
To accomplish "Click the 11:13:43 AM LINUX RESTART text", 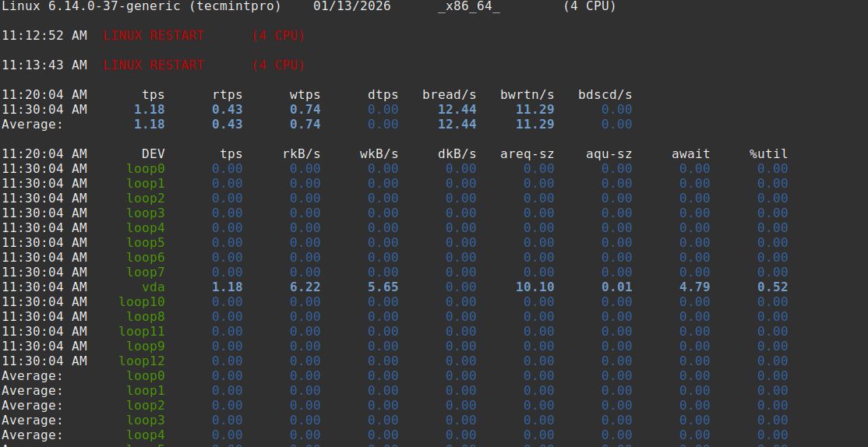I will click(153, 65).
